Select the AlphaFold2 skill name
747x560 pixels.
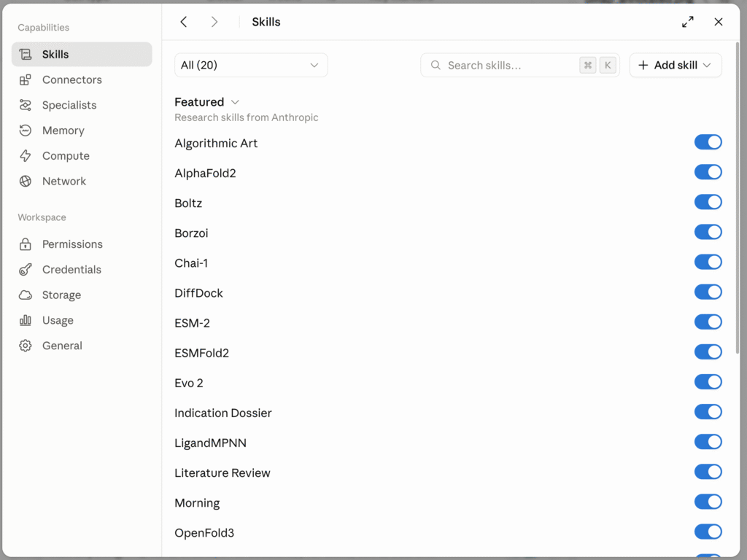click(x=205, y=174)
